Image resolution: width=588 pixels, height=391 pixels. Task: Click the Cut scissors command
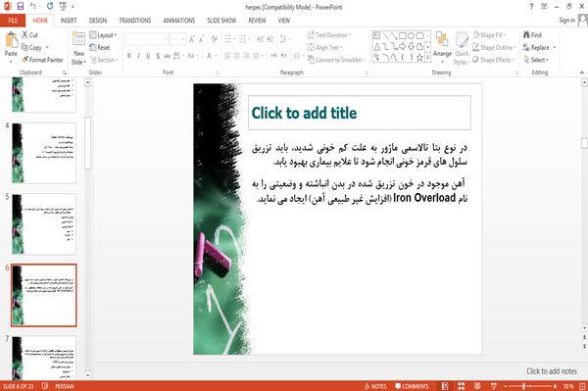click(x=29, y=35)
